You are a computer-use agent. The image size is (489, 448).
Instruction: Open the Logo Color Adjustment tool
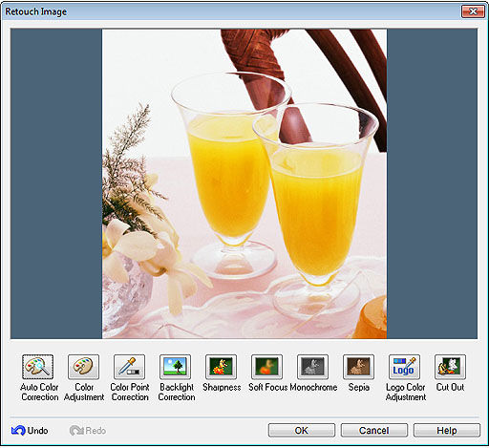click(x=404, y=367)
